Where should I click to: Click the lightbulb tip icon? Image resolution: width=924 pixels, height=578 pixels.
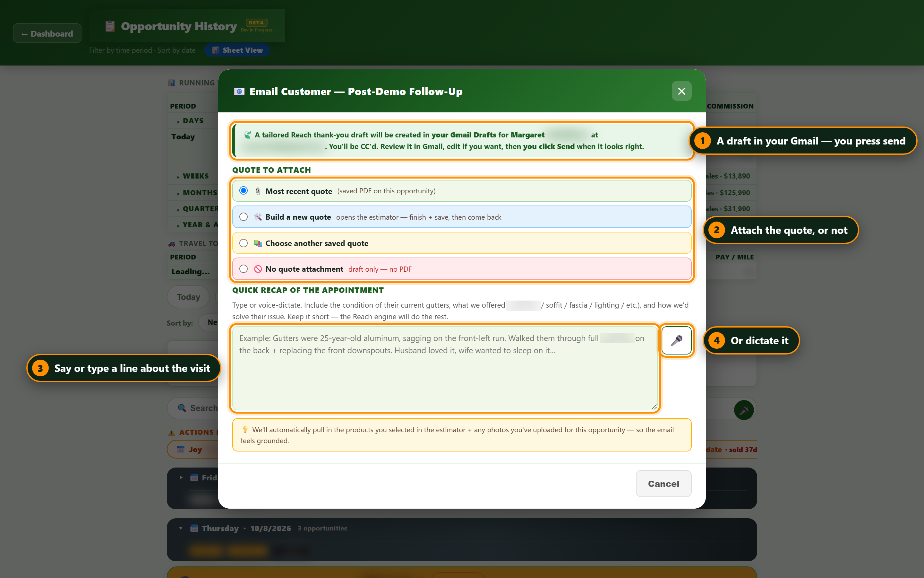point(245,430)
